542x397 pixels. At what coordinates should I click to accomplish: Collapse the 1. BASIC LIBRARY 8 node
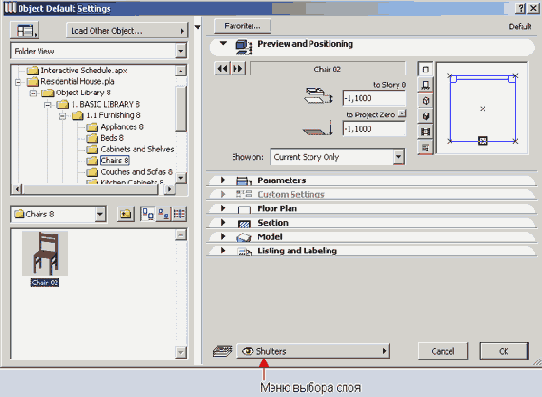48,104
